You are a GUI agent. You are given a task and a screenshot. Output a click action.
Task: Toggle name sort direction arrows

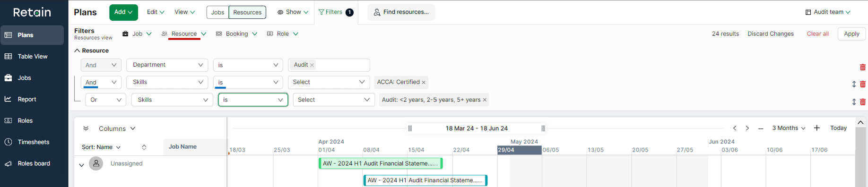coord(144,147)
